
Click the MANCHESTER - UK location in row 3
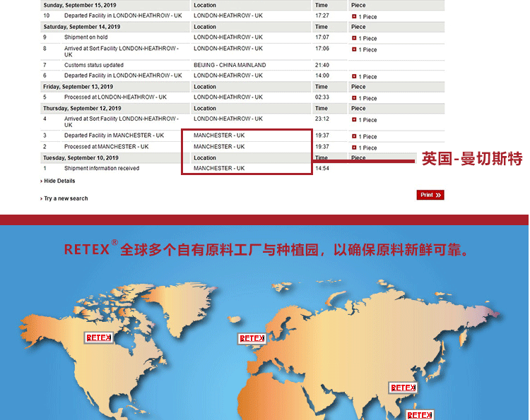pos(219,136)
